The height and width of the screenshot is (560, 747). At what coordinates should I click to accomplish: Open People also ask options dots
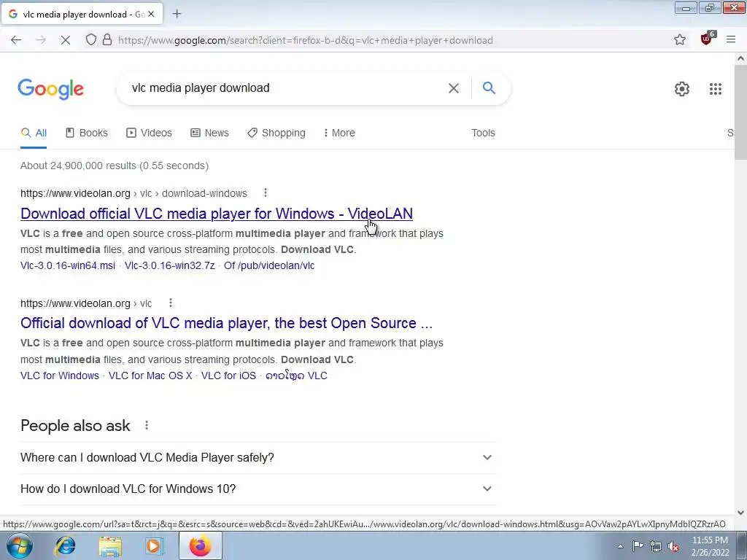pyautogui.click(x=147, y=425)
